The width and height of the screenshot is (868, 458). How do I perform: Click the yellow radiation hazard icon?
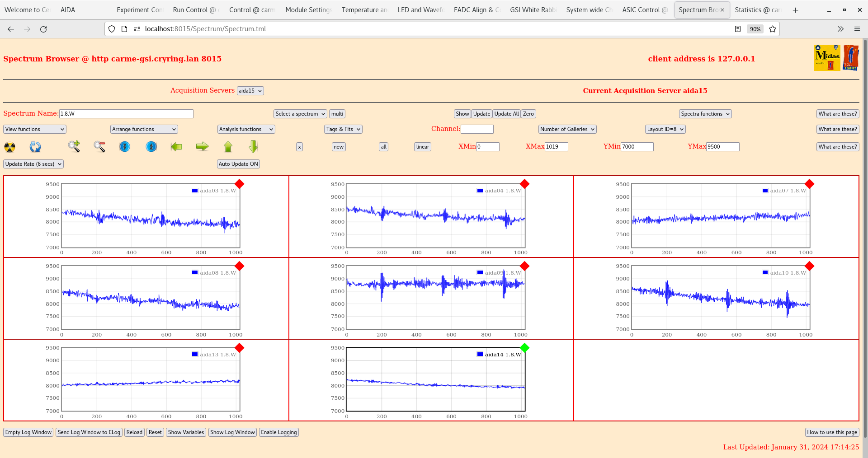pos(9,147)
